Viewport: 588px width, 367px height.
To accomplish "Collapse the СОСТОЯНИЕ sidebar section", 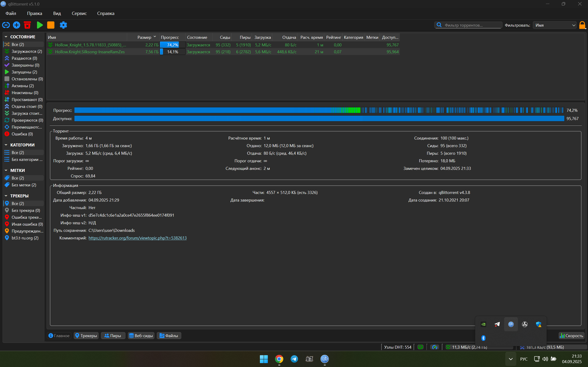I will coord(6,37).
